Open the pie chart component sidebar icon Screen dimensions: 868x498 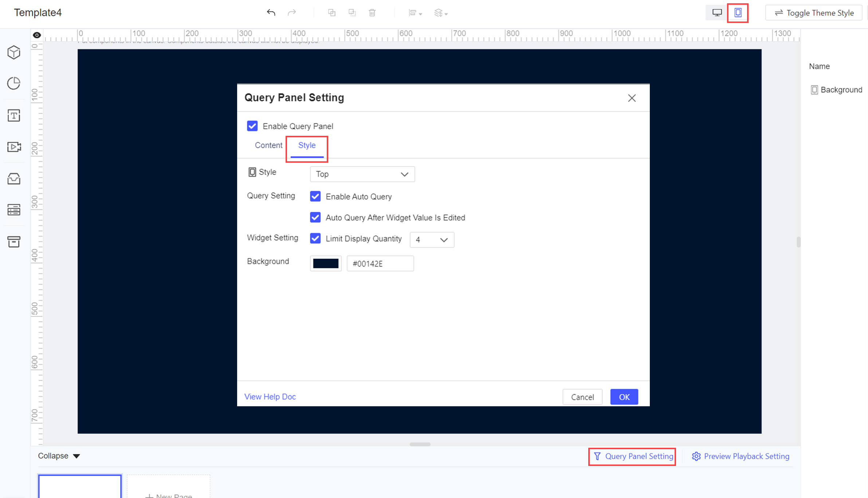click(14, 83)
